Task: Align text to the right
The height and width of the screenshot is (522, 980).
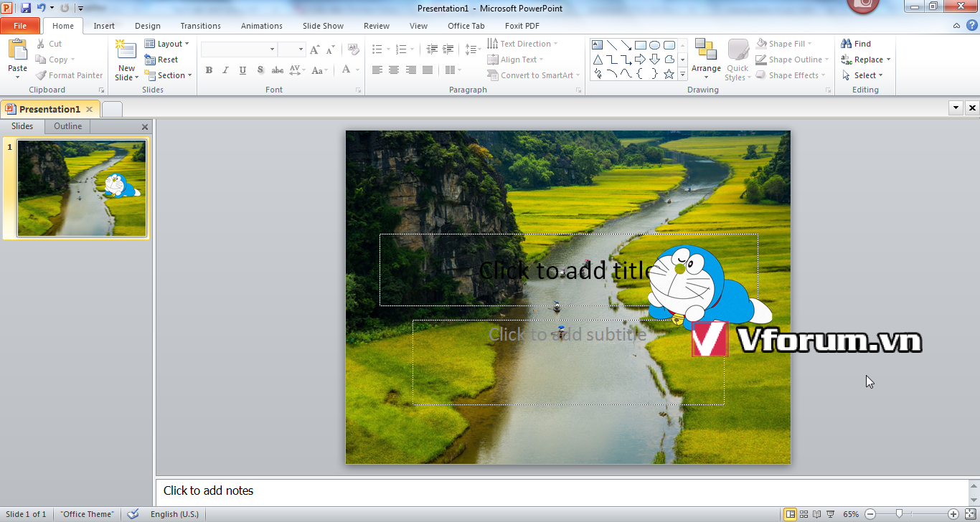Action: coord(411,70)
